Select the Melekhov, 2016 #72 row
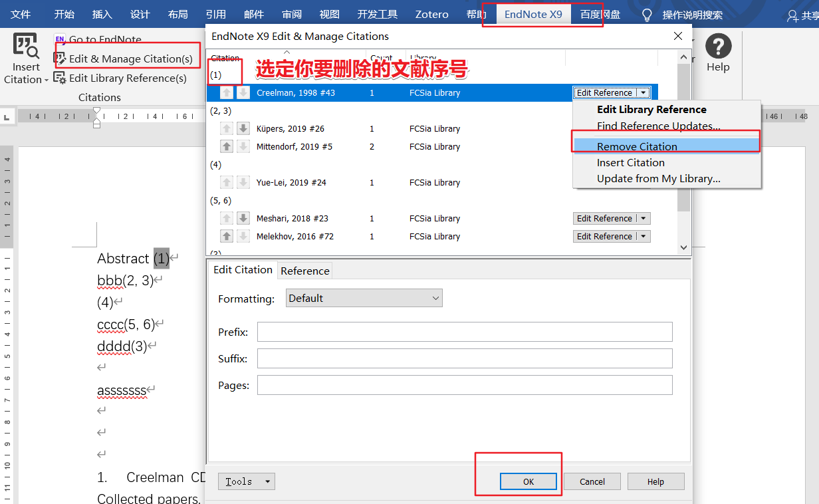Viewport: 819px width, 504px height. tap(431, 236)
